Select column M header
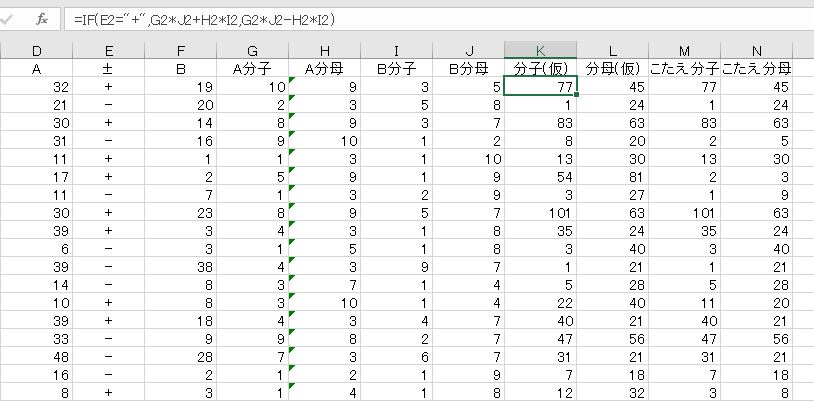The width and height of the screenshot is (814, 401). point(684,50)
